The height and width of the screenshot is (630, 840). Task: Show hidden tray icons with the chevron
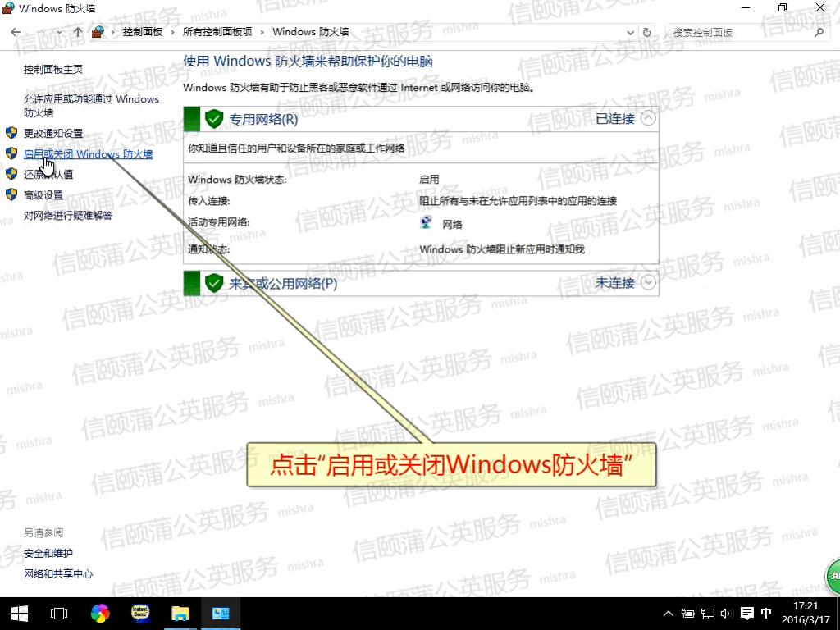point(668,613)
